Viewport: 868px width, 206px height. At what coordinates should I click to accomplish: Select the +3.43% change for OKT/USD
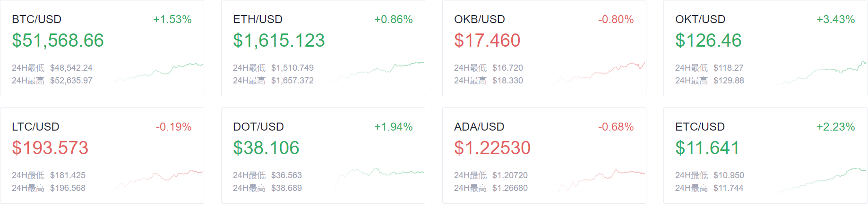pos(836,19)
